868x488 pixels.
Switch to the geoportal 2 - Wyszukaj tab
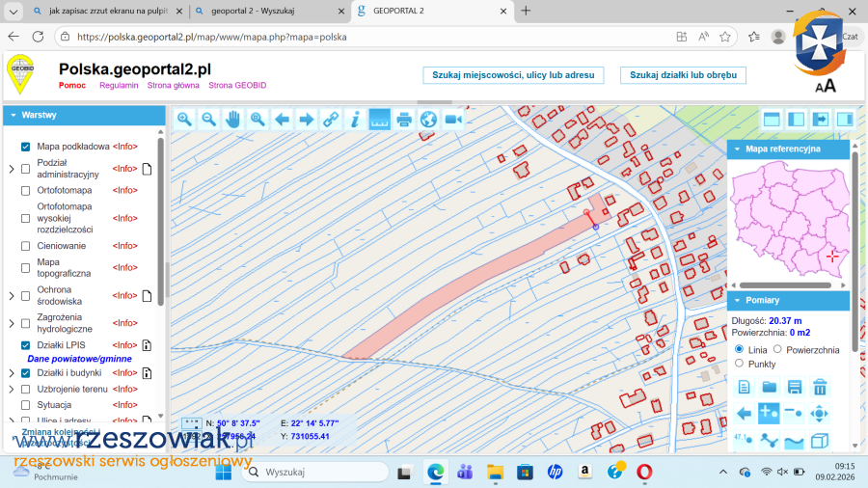coord(263,11)
